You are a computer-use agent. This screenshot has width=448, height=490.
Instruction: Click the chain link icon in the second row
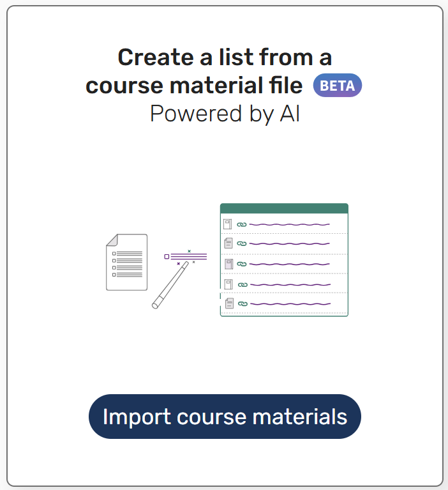[x=241, y=244]
